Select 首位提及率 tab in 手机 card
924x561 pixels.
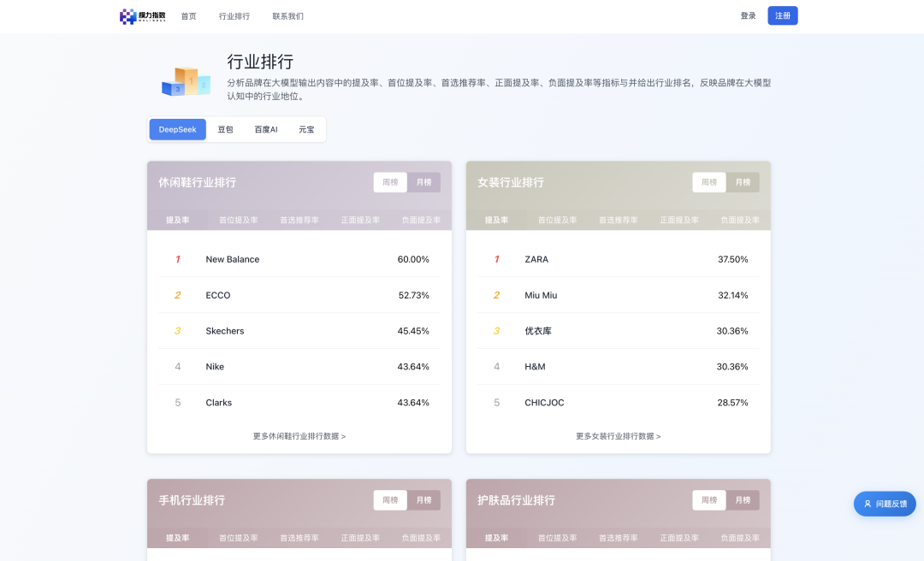tap(238, 538)
